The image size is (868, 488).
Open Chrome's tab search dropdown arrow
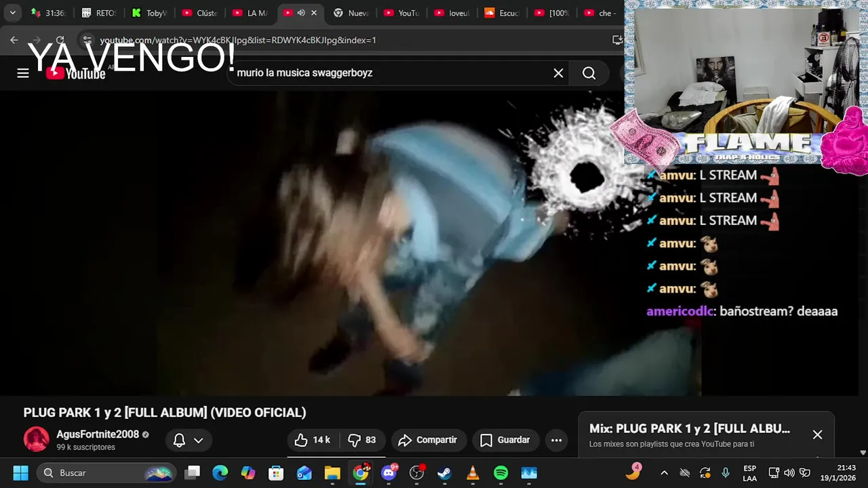point(12,13)
